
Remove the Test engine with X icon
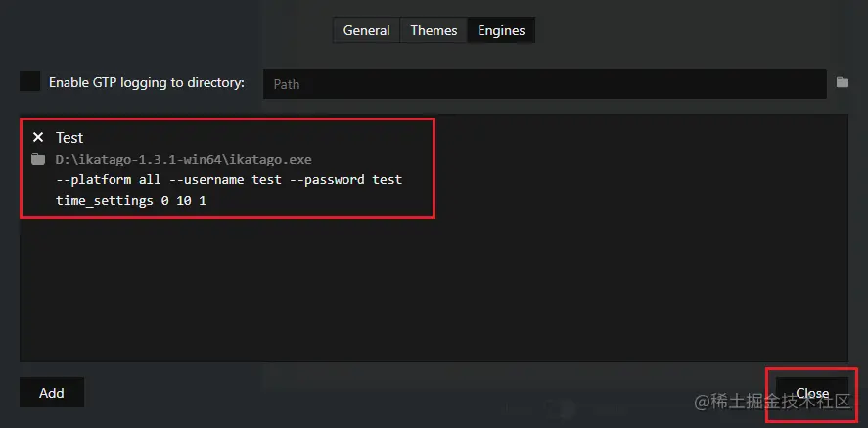(x=37, y=137)
